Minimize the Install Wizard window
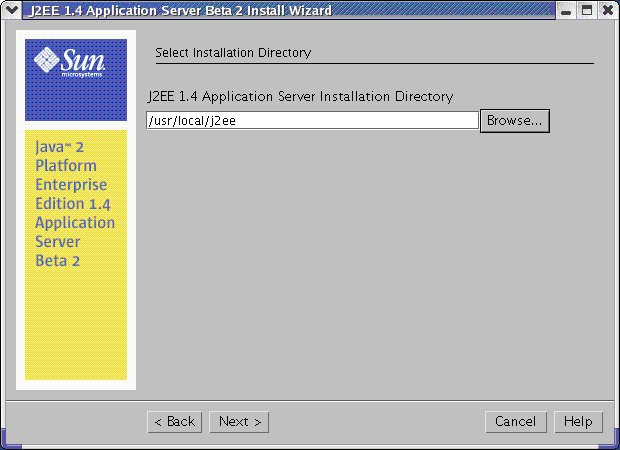The image size is (620, 450). [x=567, y=10]
